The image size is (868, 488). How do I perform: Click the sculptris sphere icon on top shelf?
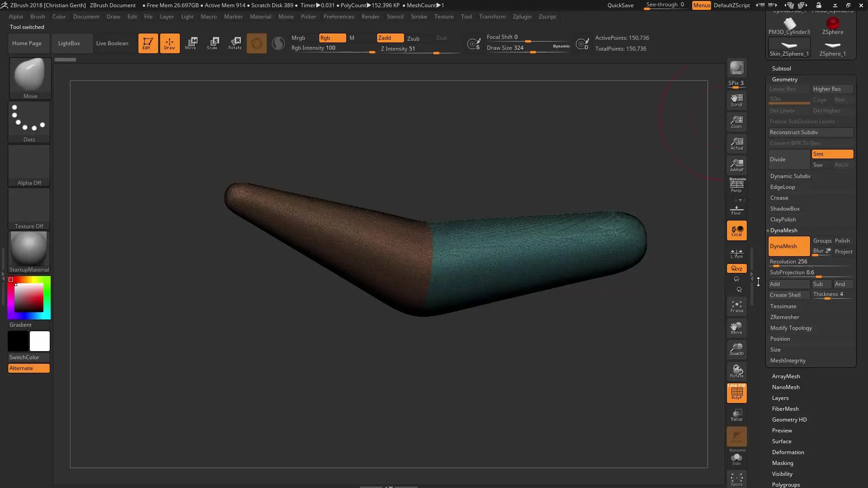(257, 43)
